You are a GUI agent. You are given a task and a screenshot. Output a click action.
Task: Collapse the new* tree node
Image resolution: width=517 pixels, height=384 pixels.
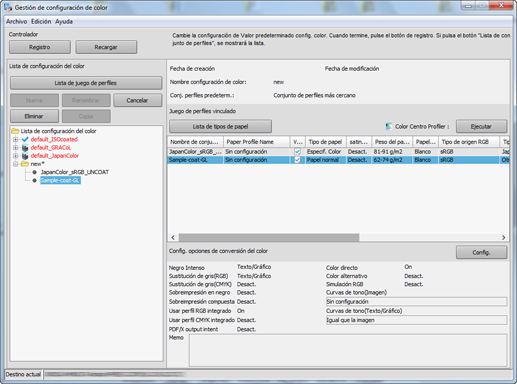click(x=15, y=164)
